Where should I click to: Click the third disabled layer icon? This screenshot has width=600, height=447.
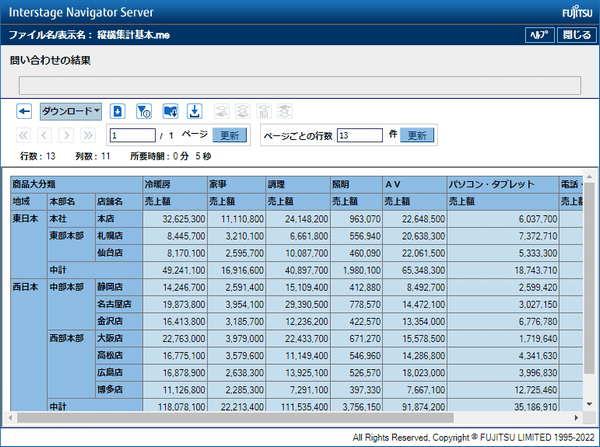(x=264, y=111)
